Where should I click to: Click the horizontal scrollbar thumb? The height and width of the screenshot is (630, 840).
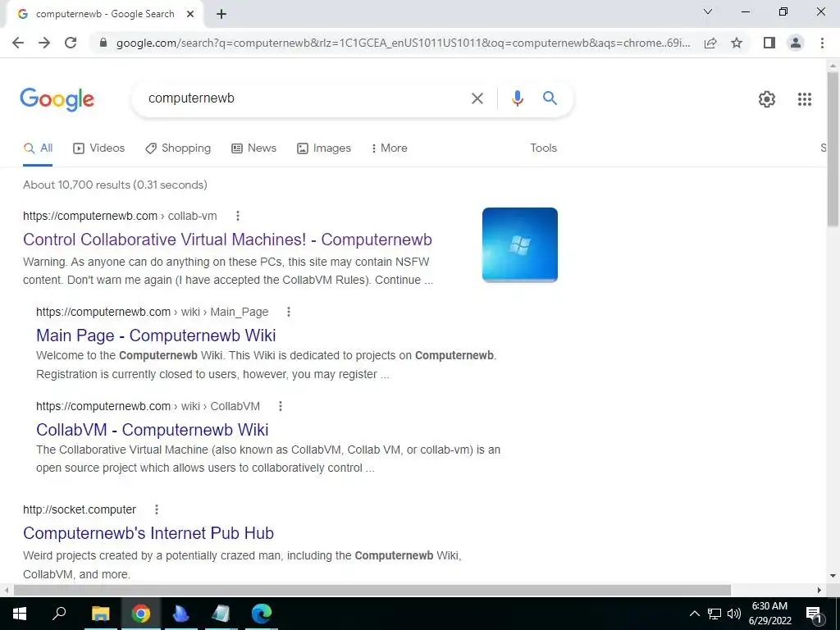click(372, 590)
